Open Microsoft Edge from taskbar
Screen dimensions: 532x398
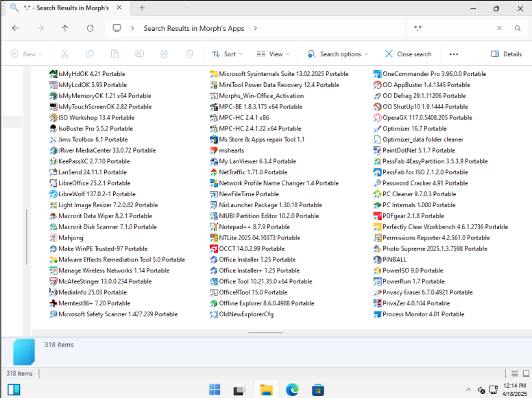[x=292, y=390]
